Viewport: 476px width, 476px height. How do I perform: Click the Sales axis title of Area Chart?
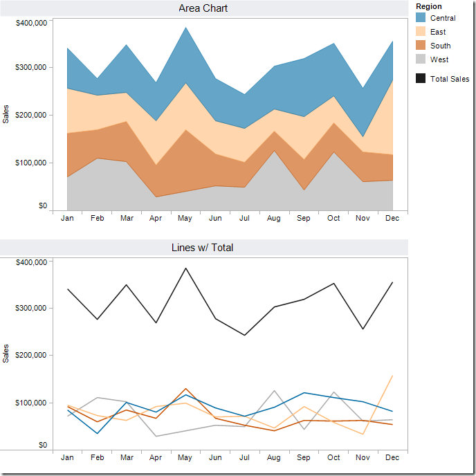point(6,113)
